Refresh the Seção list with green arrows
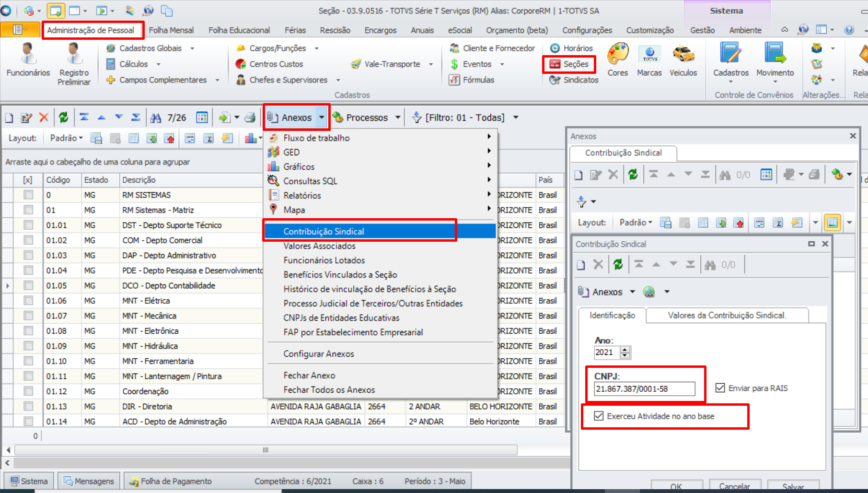This screenshot has height=493, width=868. coord(63,117)
